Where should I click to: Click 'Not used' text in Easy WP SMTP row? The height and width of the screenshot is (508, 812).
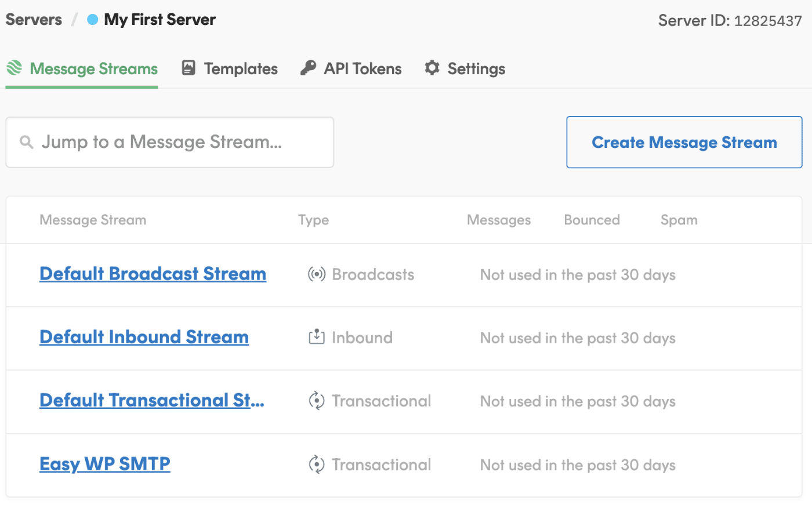pyautogui.click(x=578, y=465)
